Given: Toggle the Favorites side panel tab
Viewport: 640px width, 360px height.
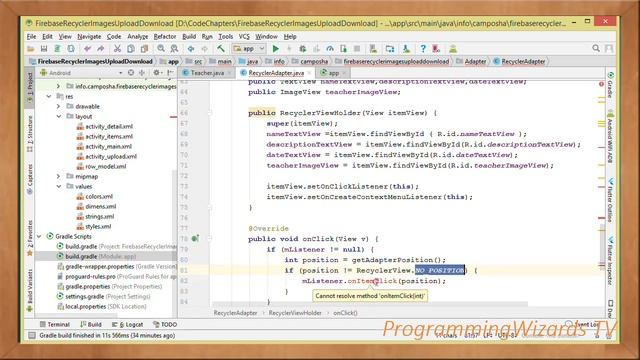Looking at the screenshot, I should click(30, 238).
